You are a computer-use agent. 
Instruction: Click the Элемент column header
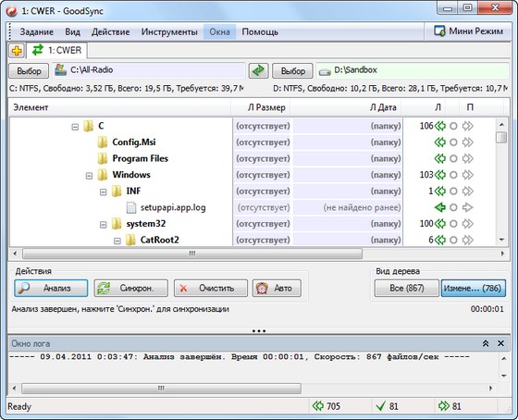click(x=120, y=107)
